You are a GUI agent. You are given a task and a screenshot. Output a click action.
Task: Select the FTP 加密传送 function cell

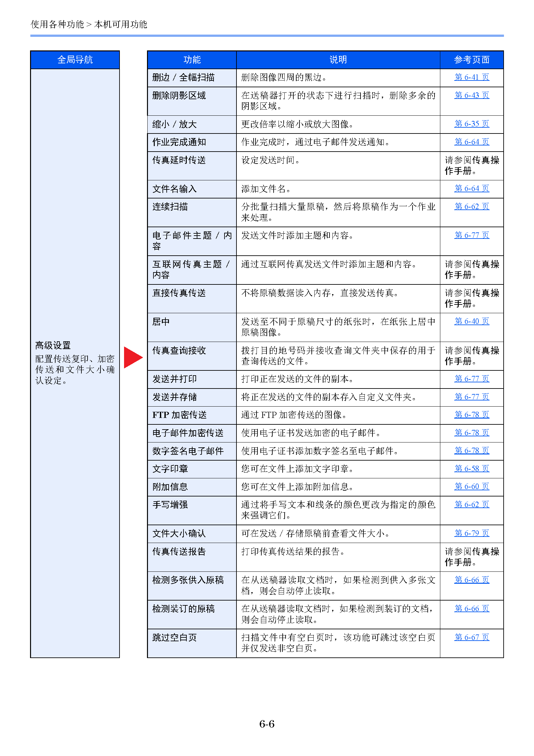click(192, 415)
